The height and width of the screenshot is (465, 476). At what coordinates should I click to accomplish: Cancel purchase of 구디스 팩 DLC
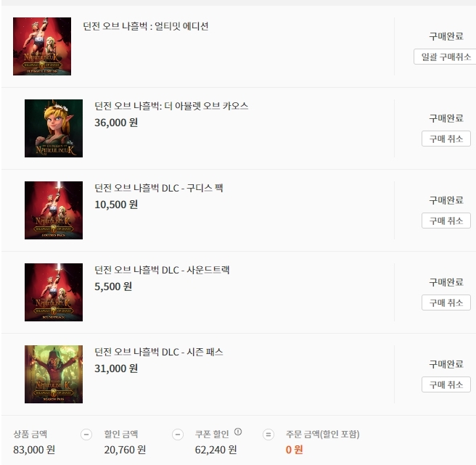pos(446,221)
